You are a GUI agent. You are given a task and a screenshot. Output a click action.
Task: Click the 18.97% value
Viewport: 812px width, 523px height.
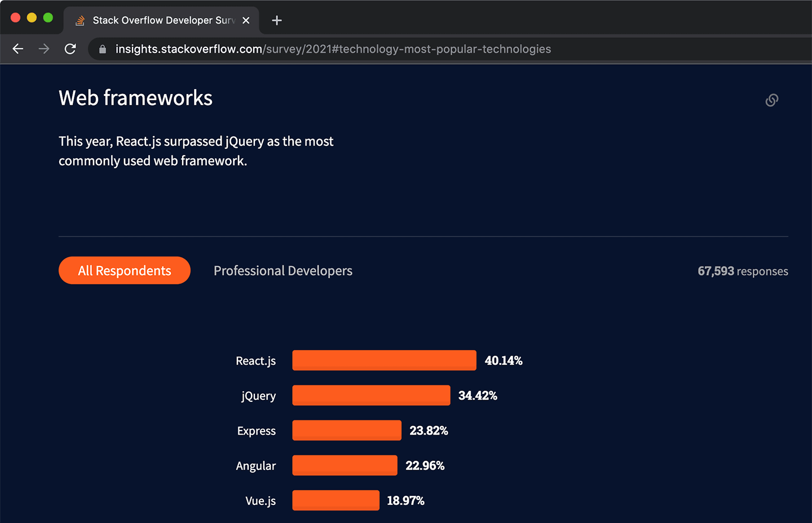[405, 500]
